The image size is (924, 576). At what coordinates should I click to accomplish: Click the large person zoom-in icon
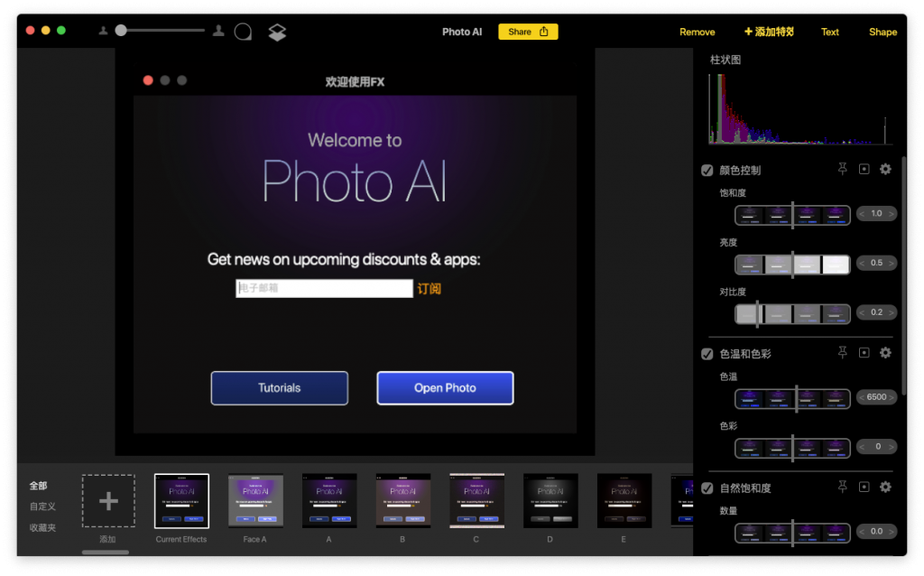[218, 31]
